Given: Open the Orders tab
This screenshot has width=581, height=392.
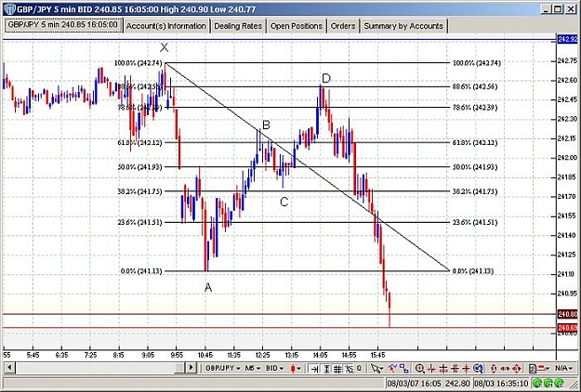Looking at the screenshot, I should pyautogui.click(x=343, y=26).
